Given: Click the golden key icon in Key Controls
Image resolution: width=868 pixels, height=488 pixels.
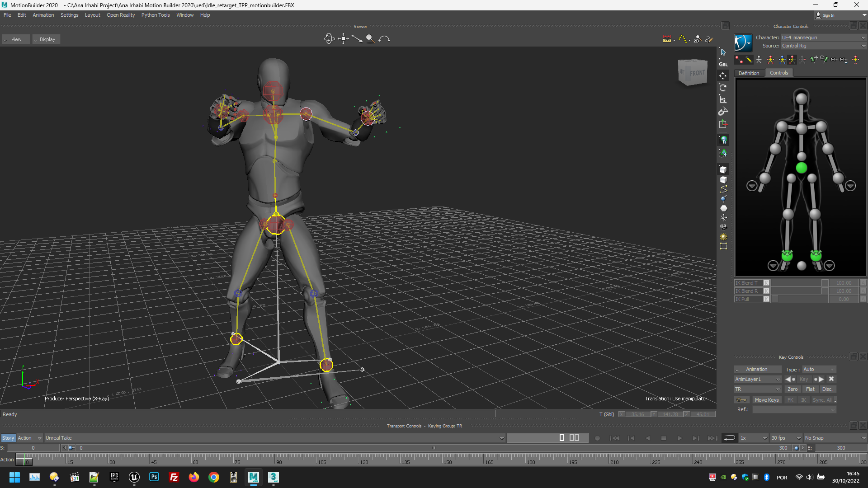Looking at the screenshot, I should click(741, 400).
